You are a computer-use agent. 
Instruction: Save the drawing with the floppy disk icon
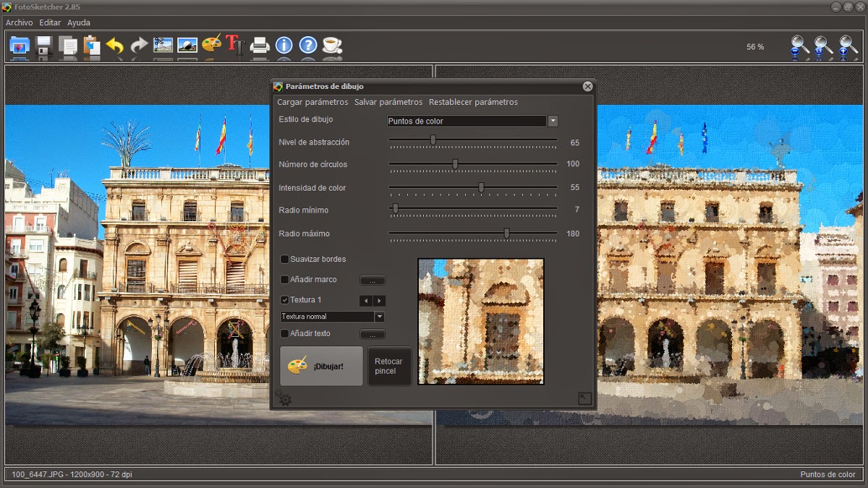click(44, 46)
